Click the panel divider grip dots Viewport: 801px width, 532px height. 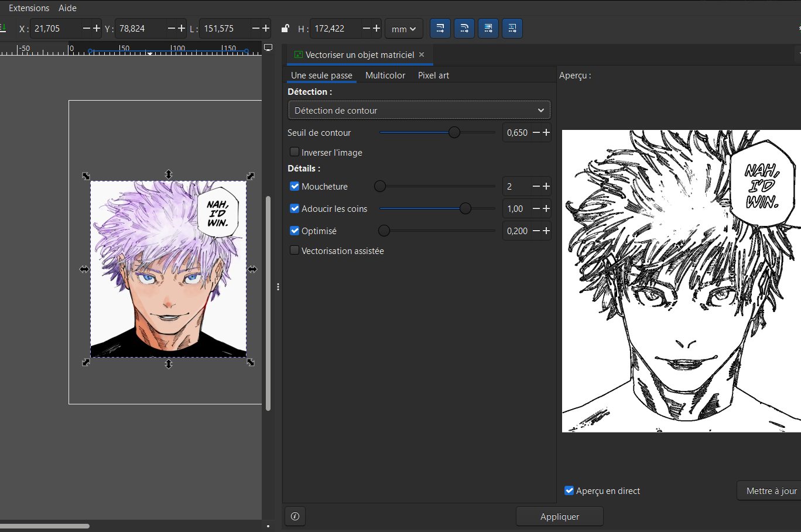tap(278, 287)
